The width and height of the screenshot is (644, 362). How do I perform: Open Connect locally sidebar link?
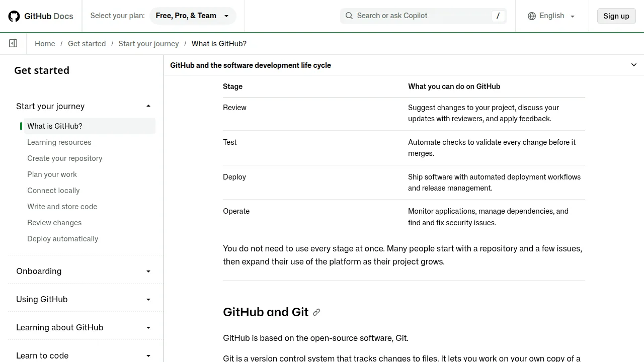tap(53, 191)
